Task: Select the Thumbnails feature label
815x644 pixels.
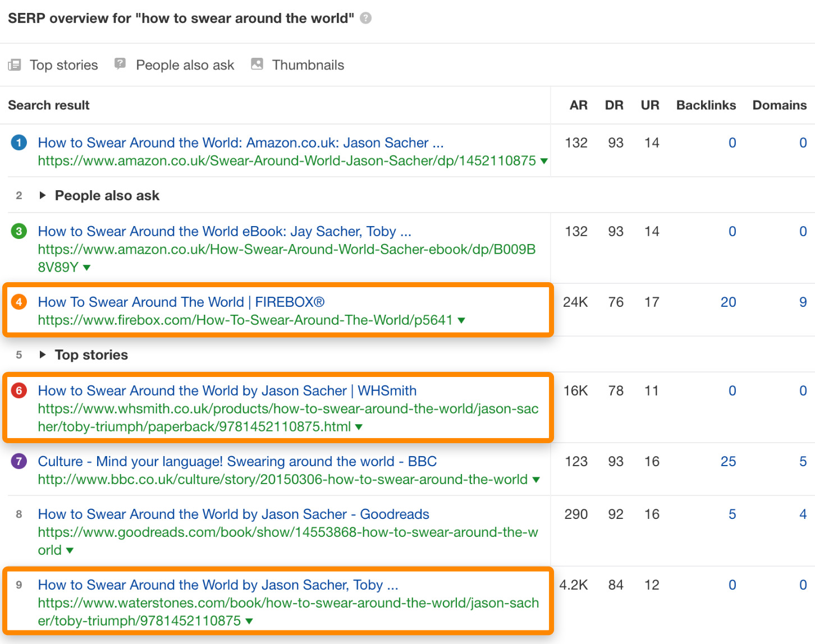Action: [308, 65]
